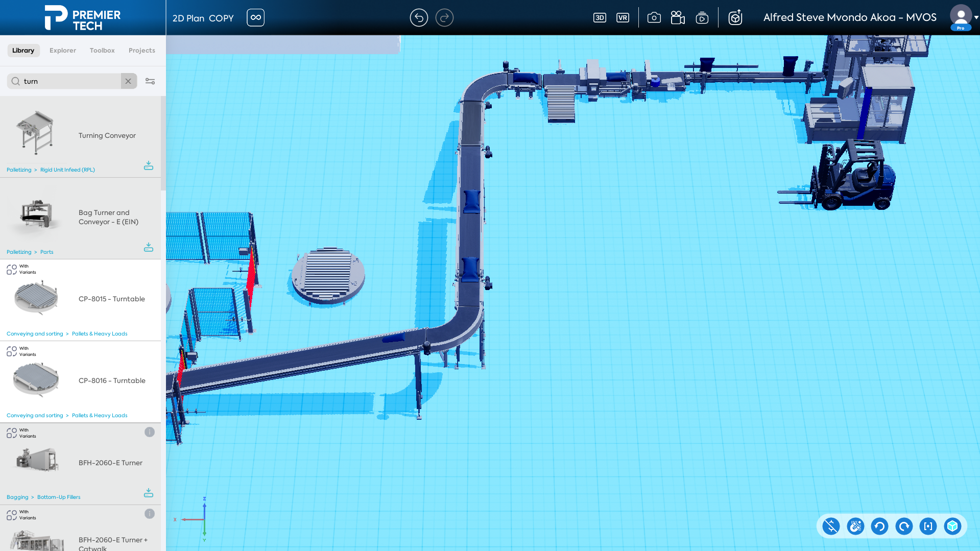The width and height of the screenshot is (980, 551).
Task: Select the Bag Turner and Conveyor - E (EIN) item
Action: [81, 219]
